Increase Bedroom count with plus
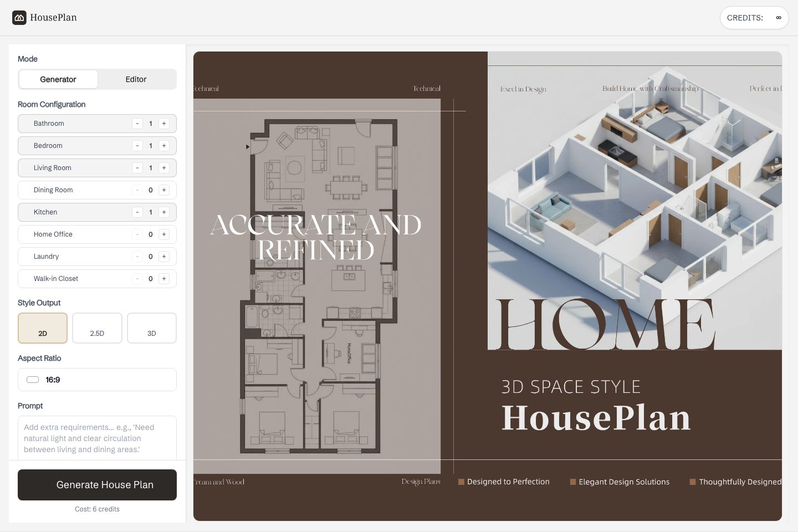Image resolution: width=798 pixels, height=532 pixels. click(164, 146)
